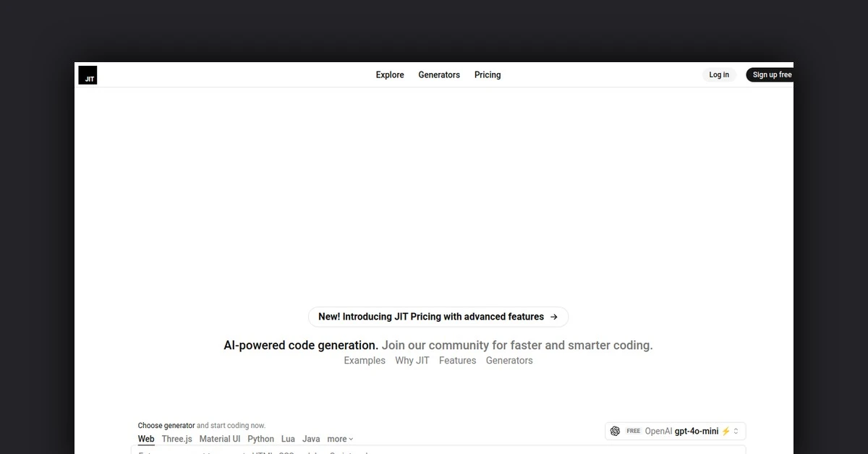Click the Log in button
This screenshot has height=454, width=868.
[718, 74]
